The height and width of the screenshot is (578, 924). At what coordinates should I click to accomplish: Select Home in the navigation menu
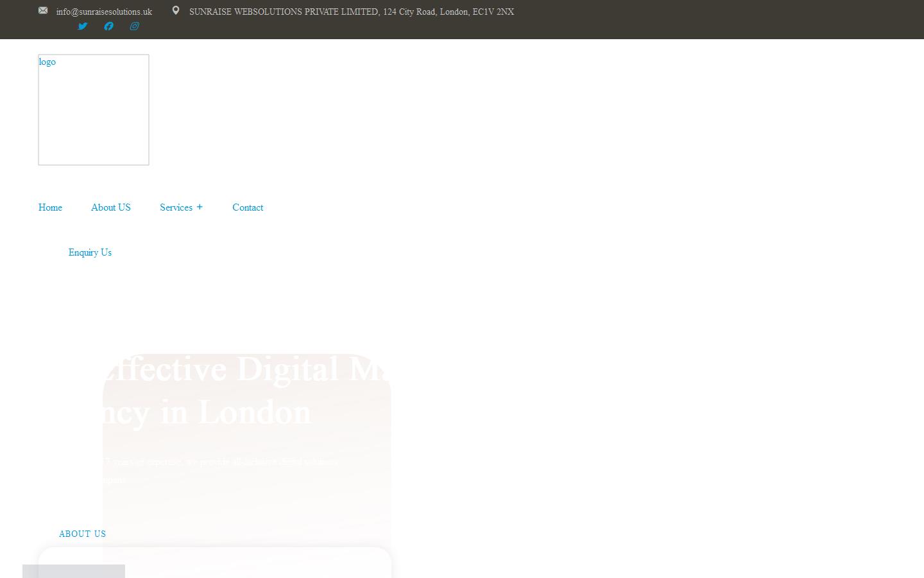pos(50,207)
